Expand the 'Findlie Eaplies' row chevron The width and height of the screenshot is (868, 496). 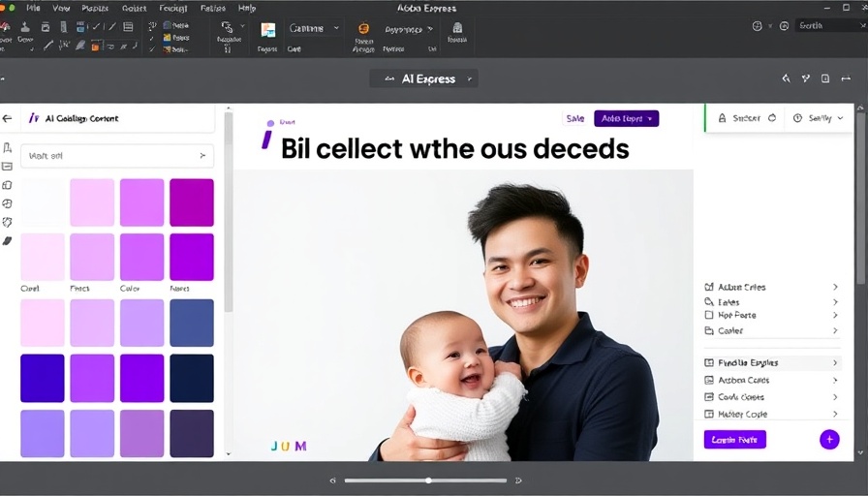coord(835,362)
